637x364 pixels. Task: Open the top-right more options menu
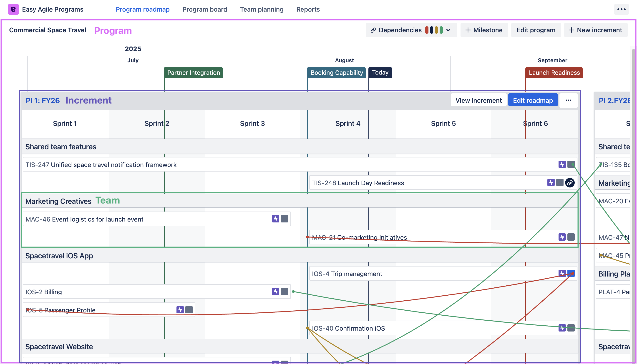pyautogui.click(x=621, y=9)
